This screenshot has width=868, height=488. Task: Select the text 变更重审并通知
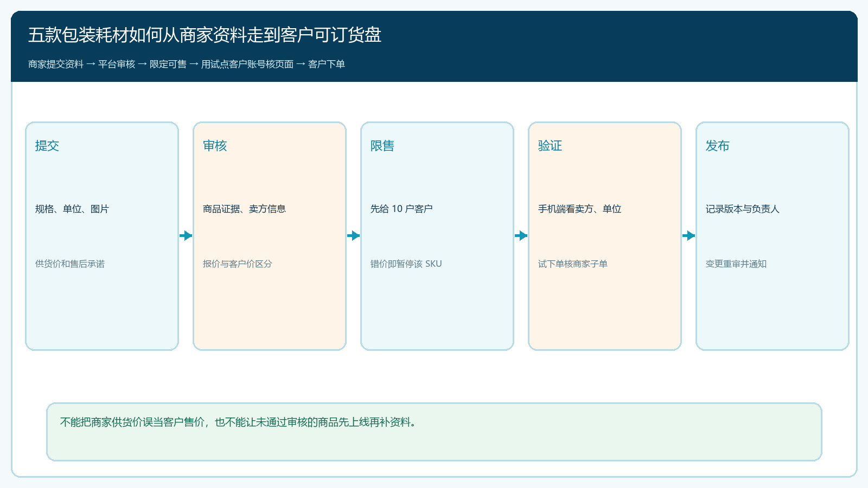[736, 264]
